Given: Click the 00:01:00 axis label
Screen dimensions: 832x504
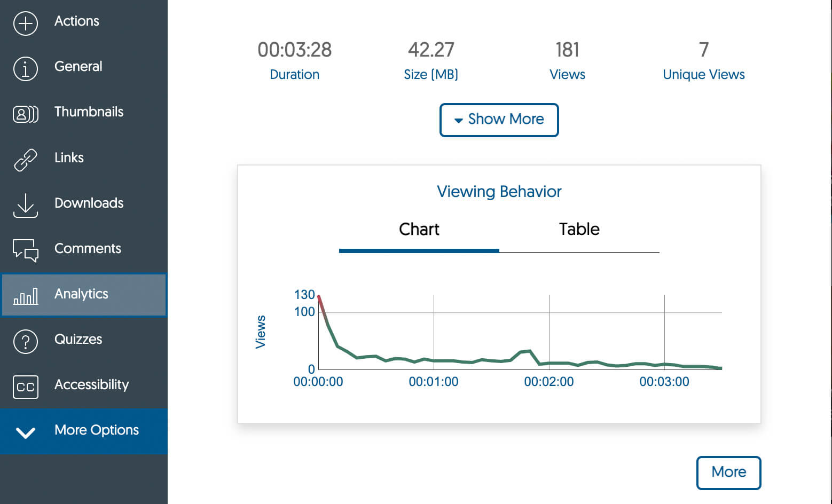Looking at the screenshot, I should pos(434,382).
